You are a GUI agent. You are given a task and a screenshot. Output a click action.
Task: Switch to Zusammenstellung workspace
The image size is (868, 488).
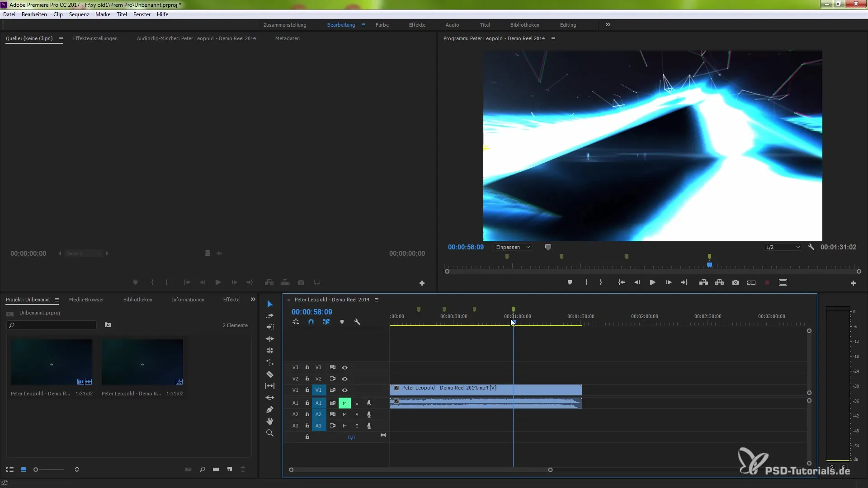click(285, 25)
